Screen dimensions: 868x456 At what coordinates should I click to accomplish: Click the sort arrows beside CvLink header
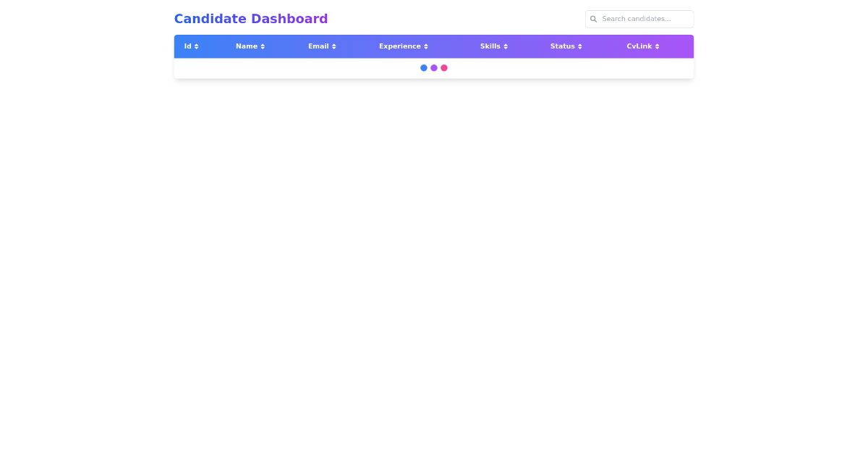point(657,46)
